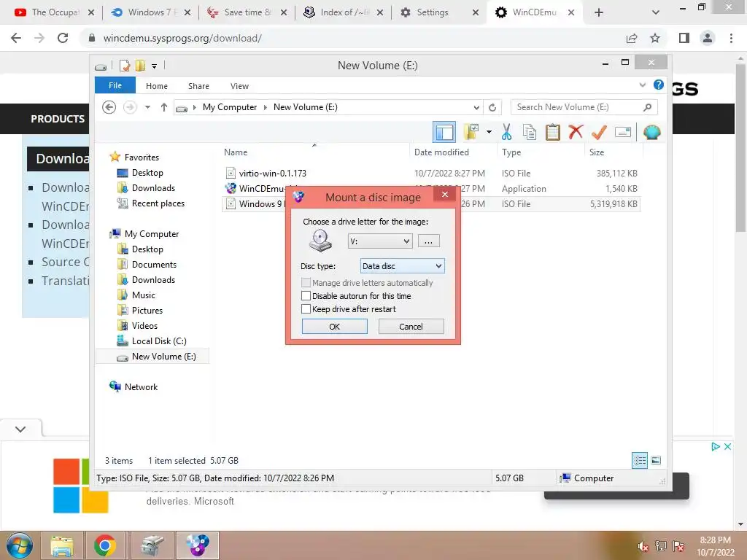Switch to the Home ribbon tab
Viewport: 747px width, 560px height.
coord(157,86)
